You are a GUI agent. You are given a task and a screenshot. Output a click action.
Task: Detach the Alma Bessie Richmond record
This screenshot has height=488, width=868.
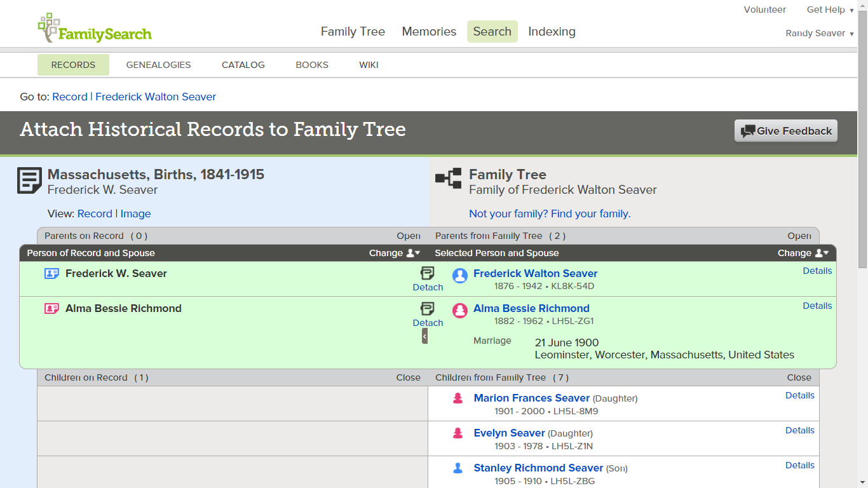pyautogui.click(x=428, y=323)
